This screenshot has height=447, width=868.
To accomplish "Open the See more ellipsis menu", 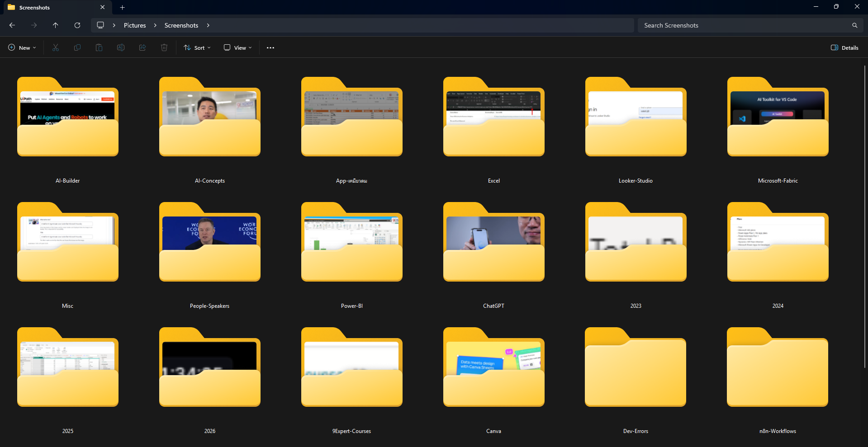I will [x=270, y=47].
